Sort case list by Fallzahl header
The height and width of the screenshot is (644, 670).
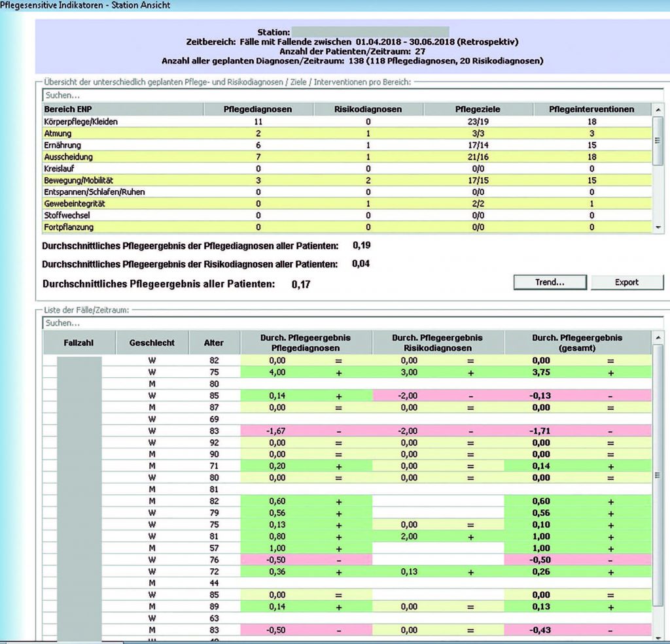(79, 343)
